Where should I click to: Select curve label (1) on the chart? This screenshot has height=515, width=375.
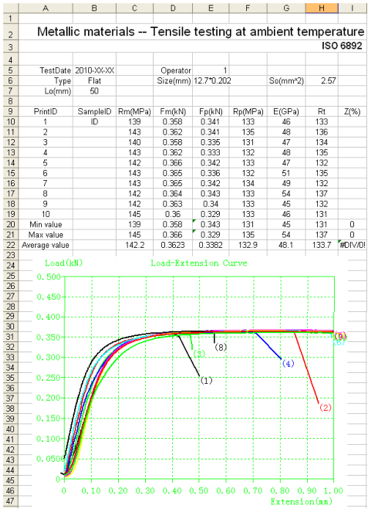206,380
